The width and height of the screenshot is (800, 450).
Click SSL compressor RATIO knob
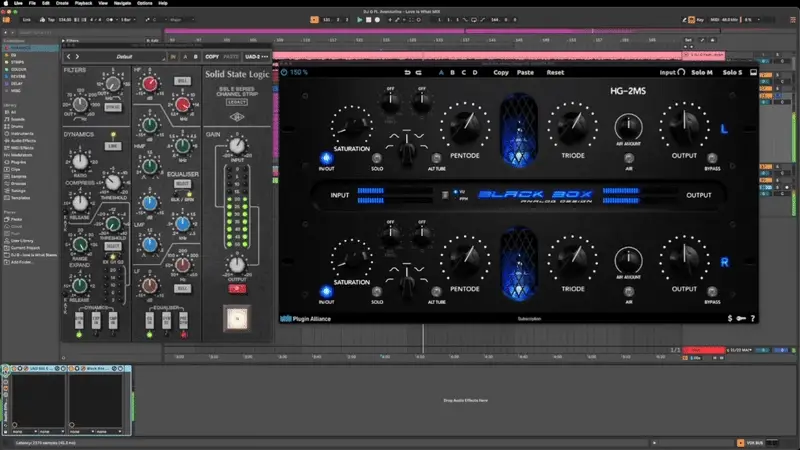(x=80, y=162)
